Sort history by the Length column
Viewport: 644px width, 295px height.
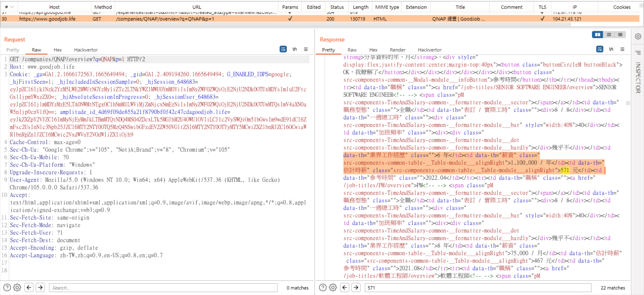pyautogui.click(x=361, y=7)
